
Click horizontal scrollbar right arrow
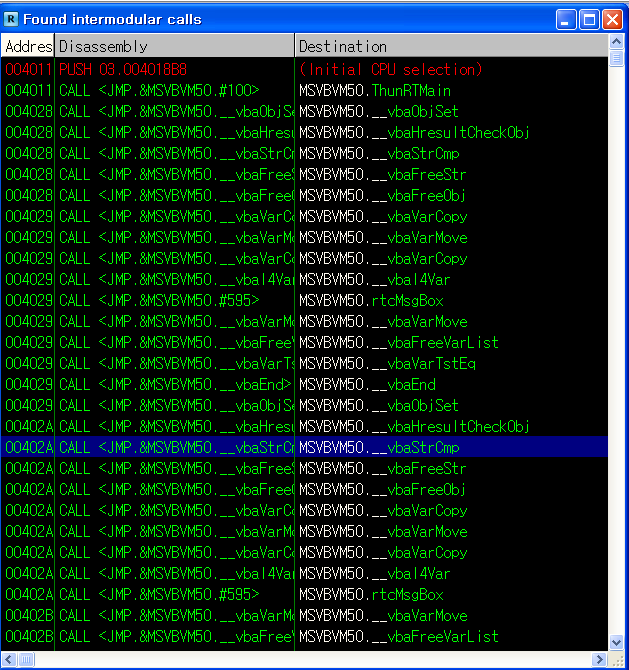pos(599,659)
